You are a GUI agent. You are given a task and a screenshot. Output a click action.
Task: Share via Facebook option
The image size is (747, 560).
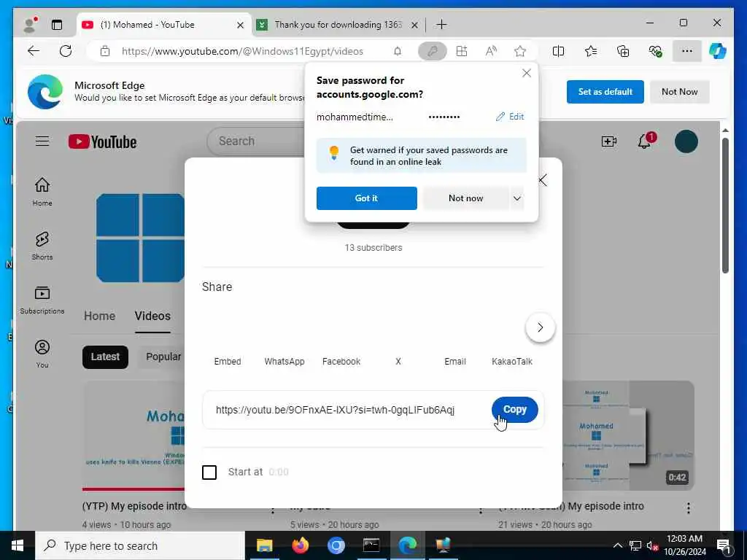341,362
